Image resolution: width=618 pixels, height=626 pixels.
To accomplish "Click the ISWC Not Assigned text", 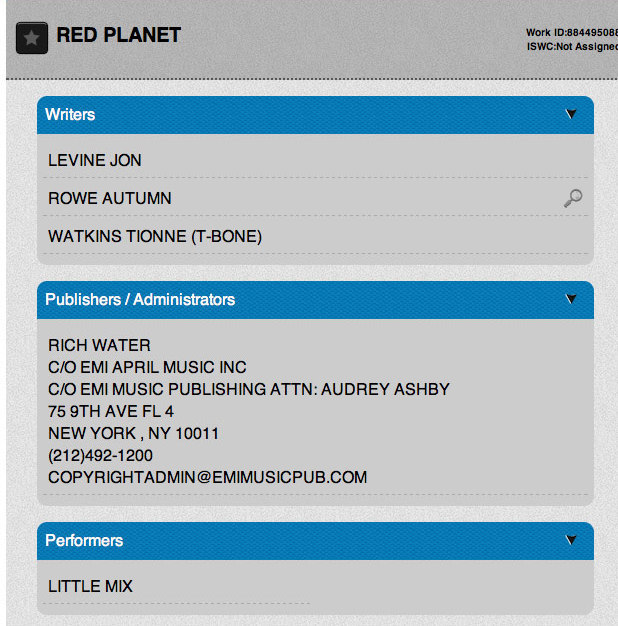I will click(572, 47).
